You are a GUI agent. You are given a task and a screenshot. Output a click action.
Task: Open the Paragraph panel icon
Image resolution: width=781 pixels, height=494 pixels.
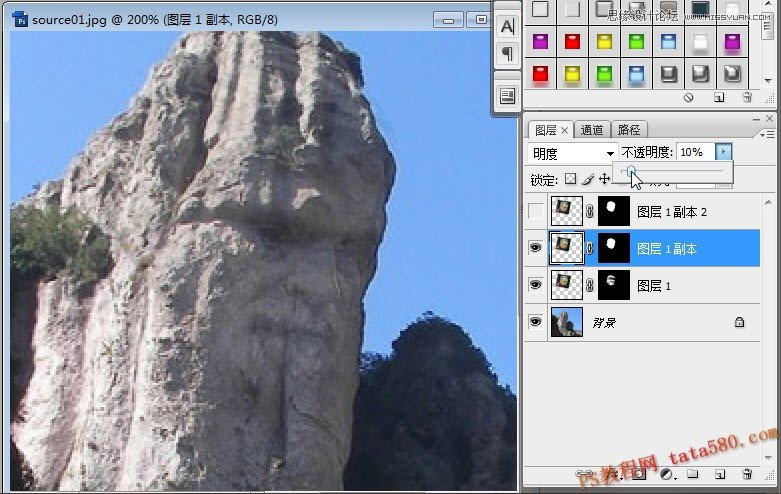(507, 53)
